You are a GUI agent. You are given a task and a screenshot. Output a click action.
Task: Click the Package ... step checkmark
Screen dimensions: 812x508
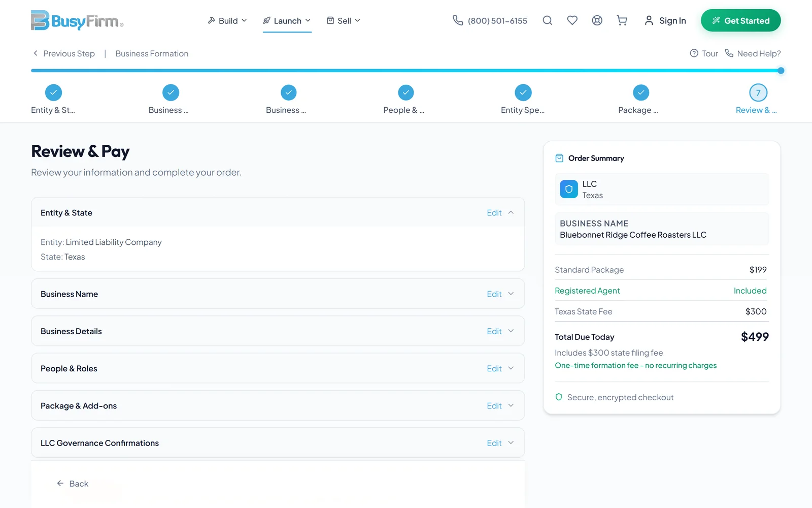click(x=641, y=92)
